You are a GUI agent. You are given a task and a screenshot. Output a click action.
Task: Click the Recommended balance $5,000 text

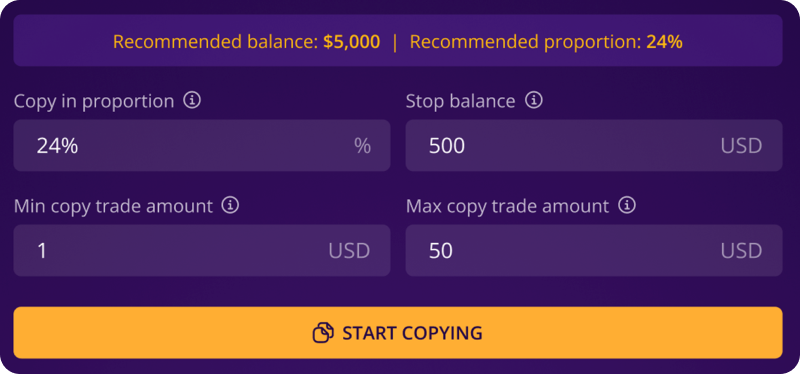click(246, 42)
